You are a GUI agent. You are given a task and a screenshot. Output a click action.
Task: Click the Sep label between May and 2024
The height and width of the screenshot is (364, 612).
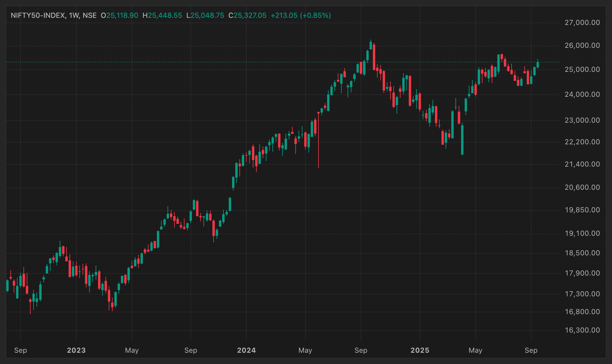191,350
